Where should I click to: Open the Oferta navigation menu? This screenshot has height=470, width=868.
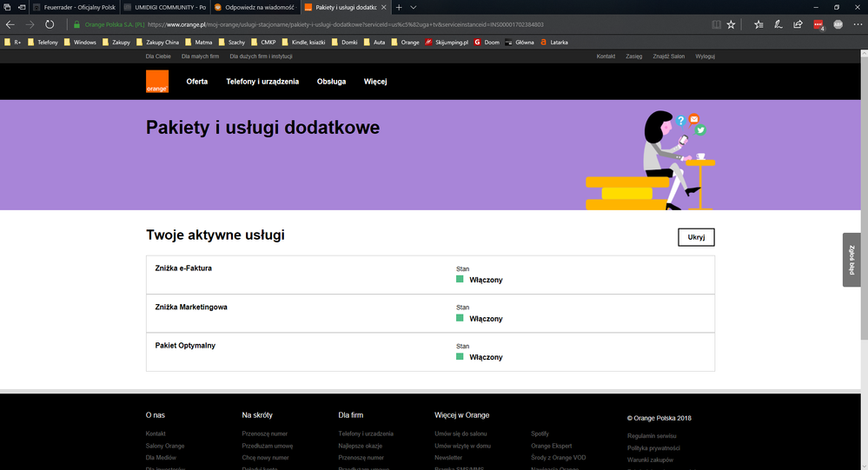197,82
